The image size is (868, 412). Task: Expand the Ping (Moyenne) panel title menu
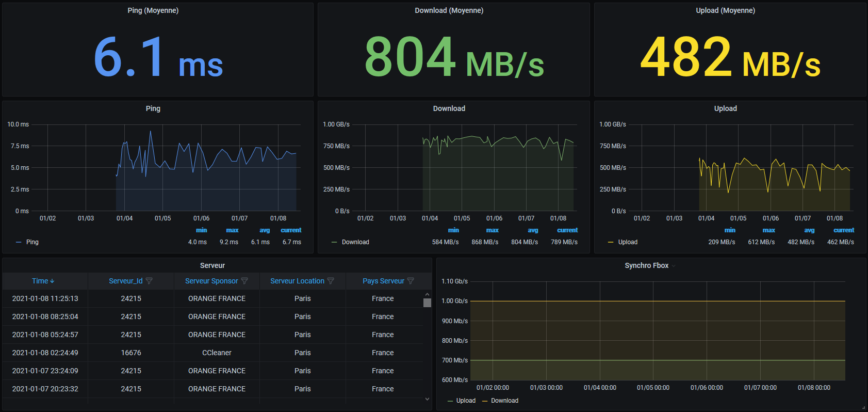click(153, 10)
